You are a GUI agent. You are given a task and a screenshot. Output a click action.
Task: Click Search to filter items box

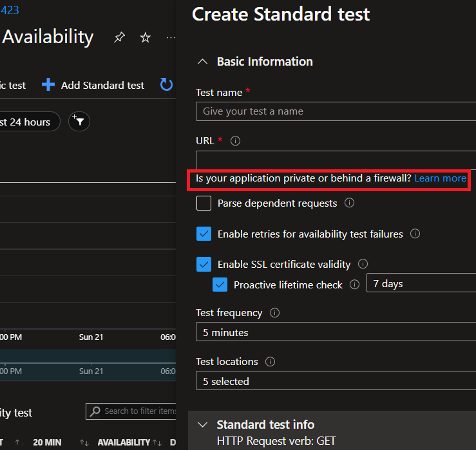[x=131, y=411]
